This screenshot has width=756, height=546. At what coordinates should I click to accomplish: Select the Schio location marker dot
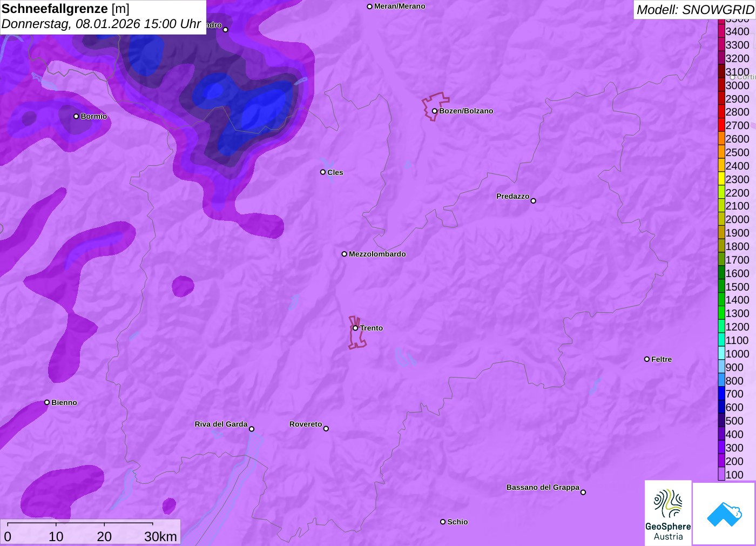pyautogui.click(x=443, y=522)
